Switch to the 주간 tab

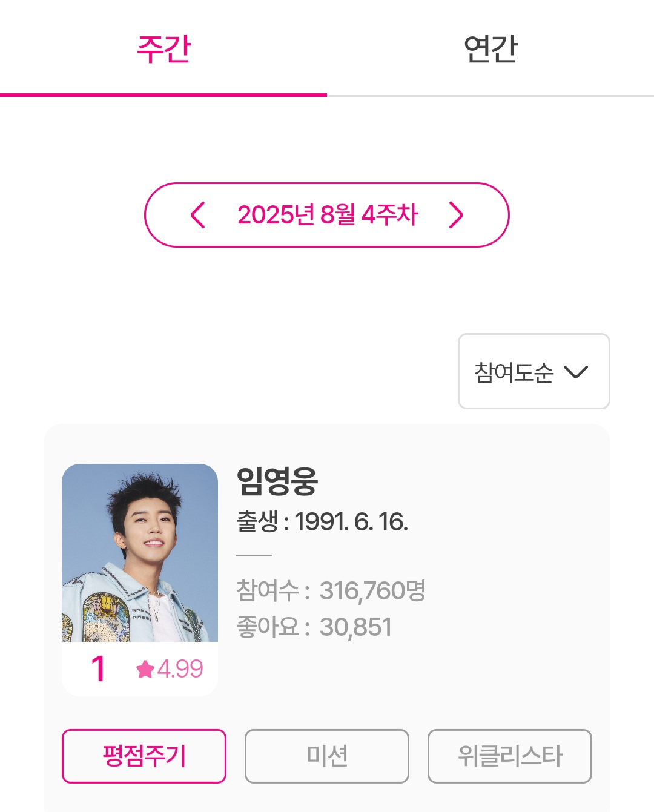click(x=163, y=49)
